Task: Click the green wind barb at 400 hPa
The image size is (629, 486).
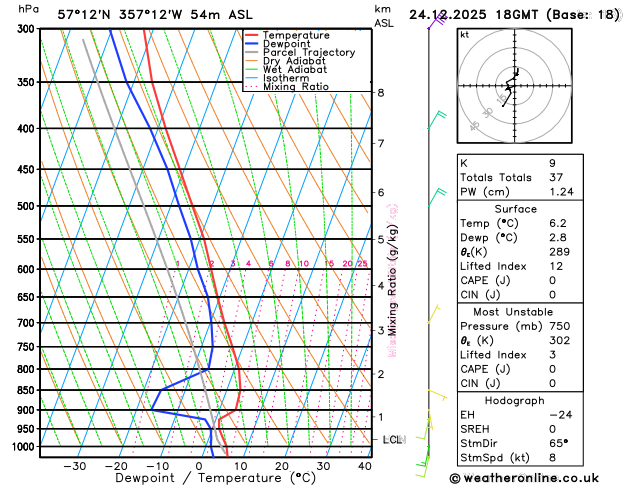Action: click(437, 120)
